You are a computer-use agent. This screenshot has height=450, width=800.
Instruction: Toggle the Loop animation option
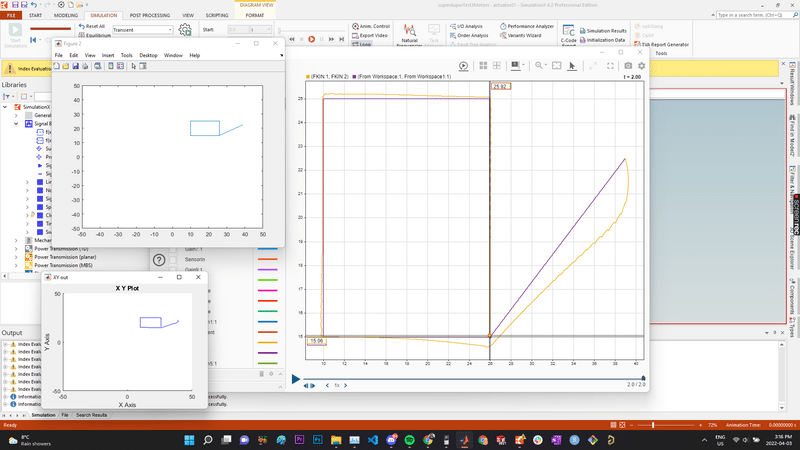(x=362, y=44)
